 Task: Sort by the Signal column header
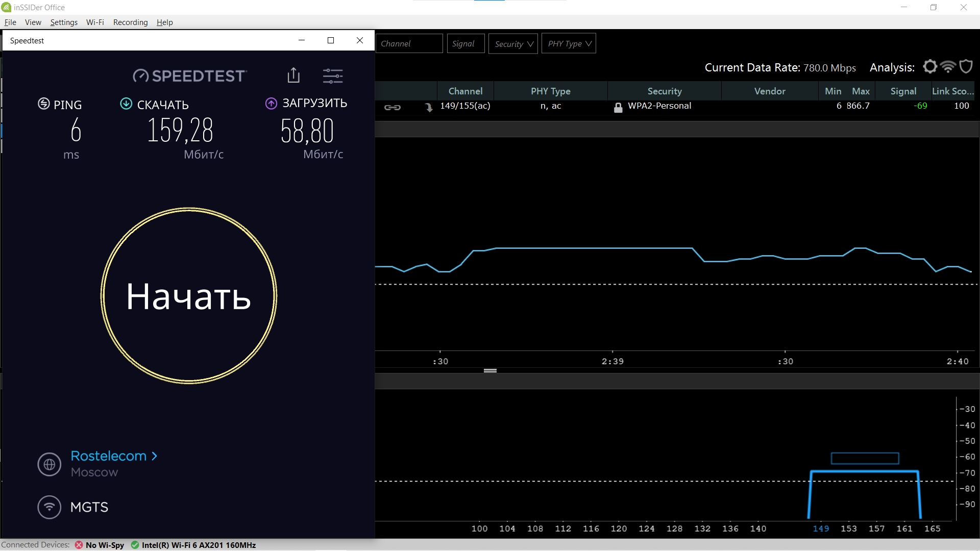pos(903,91)
